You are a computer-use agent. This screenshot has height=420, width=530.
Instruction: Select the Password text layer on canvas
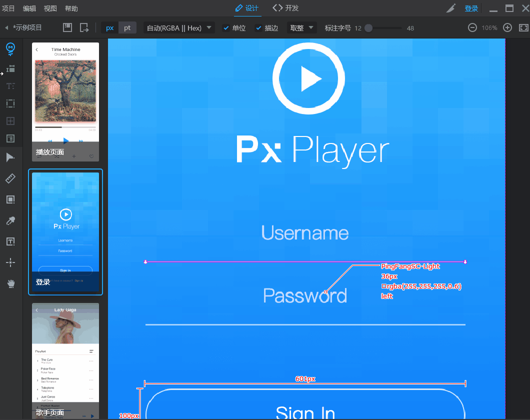coord(305,295)
